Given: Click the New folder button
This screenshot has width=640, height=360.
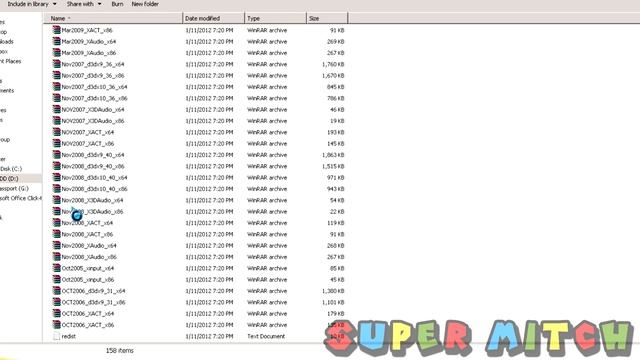Looking at the screenshot, I should tap(145, 4).
